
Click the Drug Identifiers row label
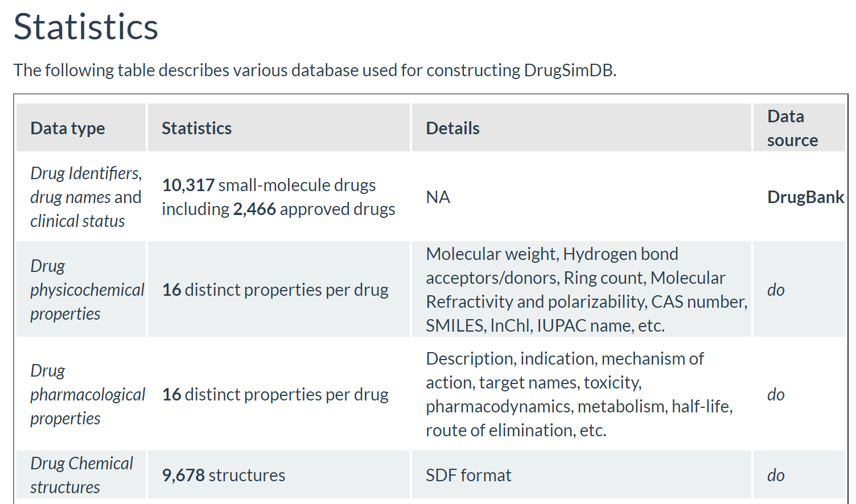tap(86, 197)
